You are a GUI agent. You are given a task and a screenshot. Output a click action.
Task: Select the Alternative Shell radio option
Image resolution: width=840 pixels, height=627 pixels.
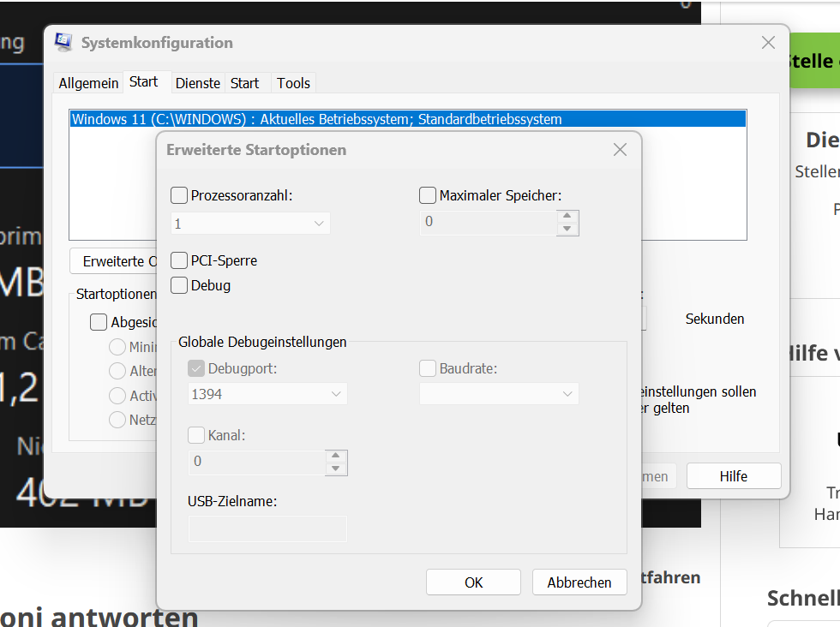point(117,371)
